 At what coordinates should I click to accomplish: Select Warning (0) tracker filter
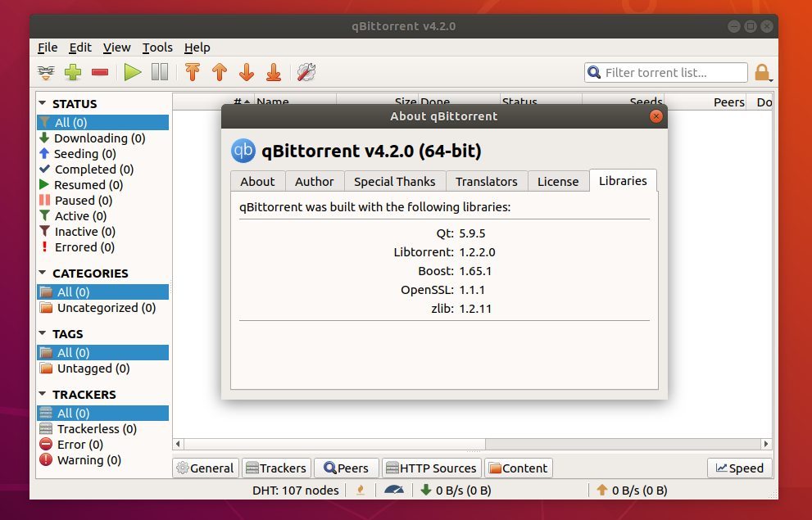[102, 460]
